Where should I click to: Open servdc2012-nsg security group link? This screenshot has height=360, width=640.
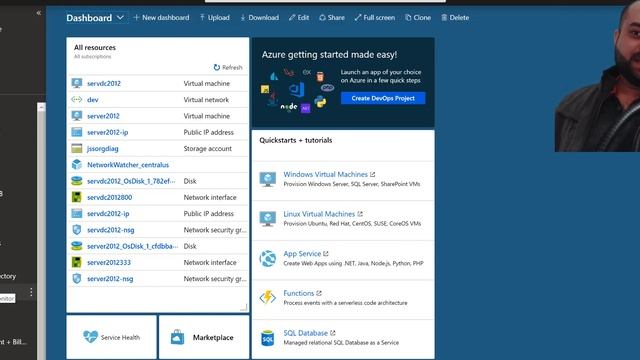[x=111, y=230]
